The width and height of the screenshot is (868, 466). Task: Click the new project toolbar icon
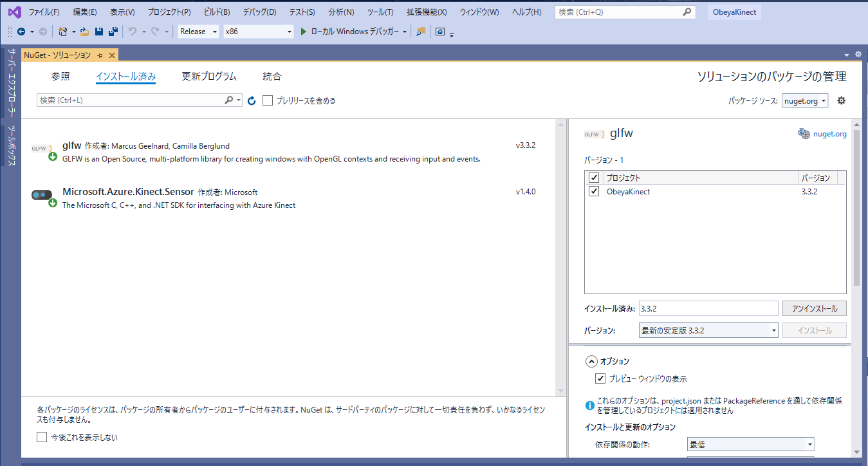click(x=62, y=32)
